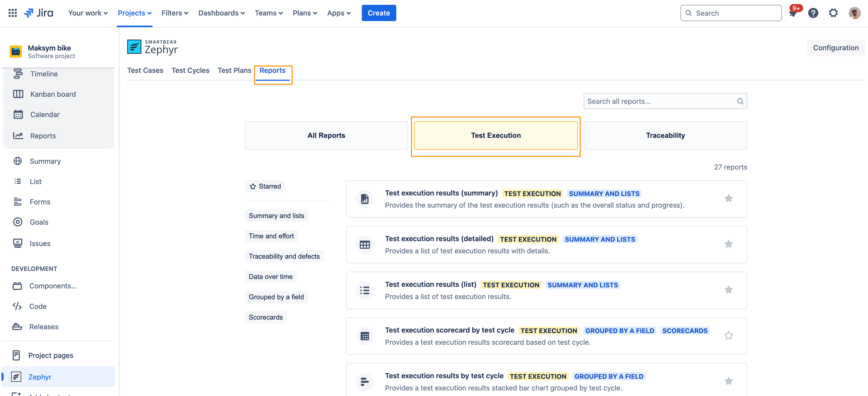Open Jira settings via the gear icon
This screenshot has height=396, width=868.
pos(833,13)
